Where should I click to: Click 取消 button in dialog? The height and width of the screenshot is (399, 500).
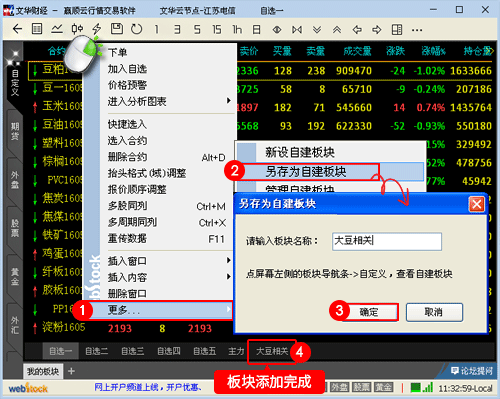pos(434,312)
